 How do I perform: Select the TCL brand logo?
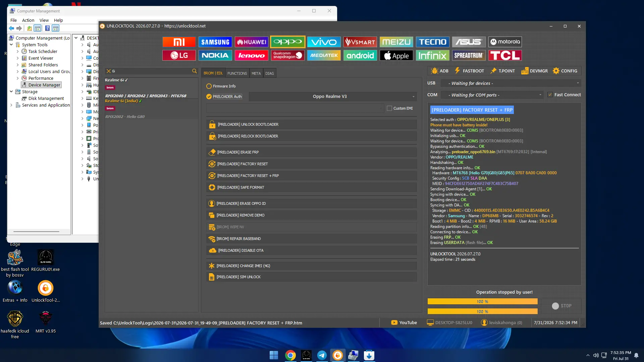click(505, 55)
